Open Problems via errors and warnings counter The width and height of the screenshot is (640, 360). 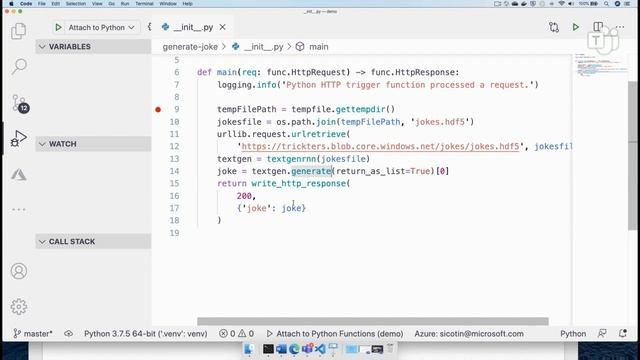click(236, 333)
